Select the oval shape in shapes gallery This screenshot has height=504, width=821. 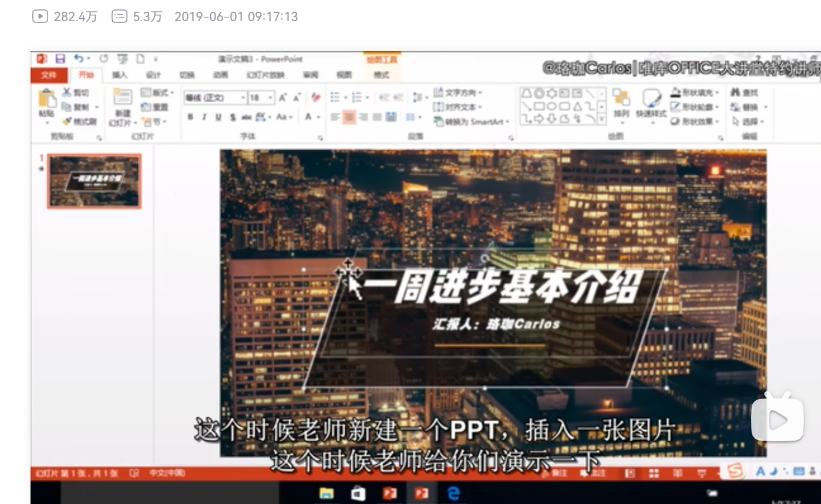pyautogui.click(x=552, y=106)
